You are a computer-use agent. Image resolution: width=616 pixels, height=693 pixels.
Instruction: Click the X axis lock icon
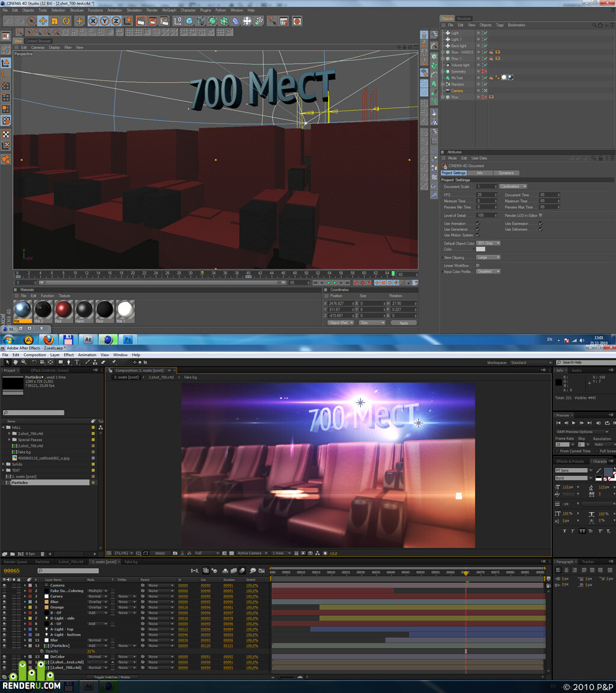pos(93,21)
